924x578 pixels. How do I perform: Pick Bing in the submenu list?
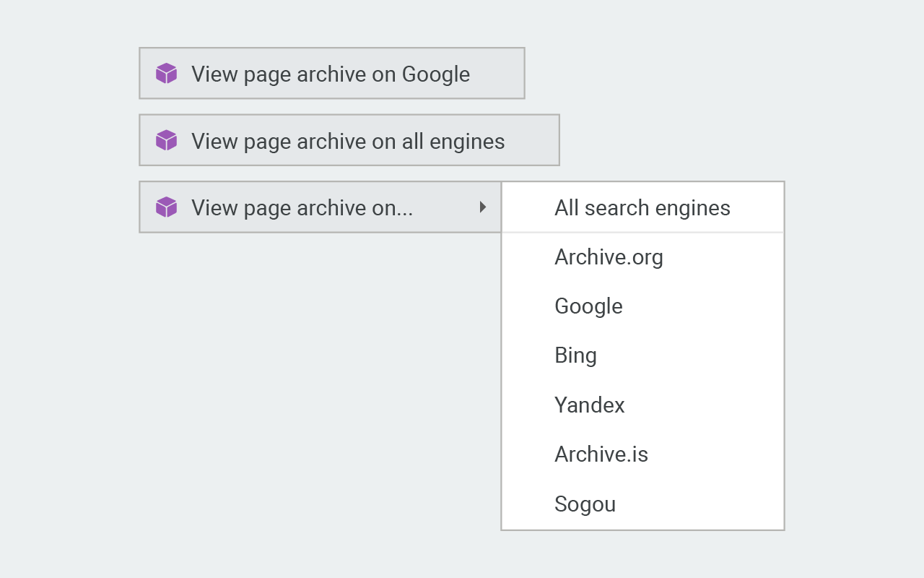[642, 355]
